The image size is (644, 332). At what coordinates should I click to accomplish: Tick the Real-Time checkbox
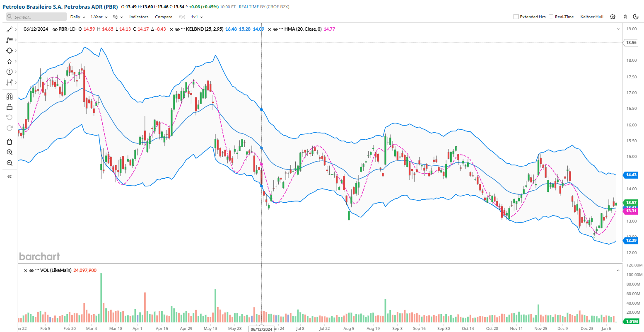click(551, 17)
